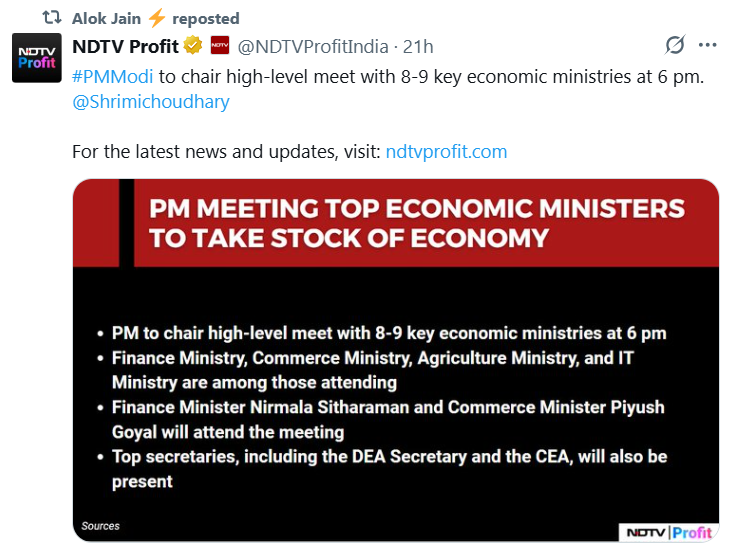Click the Sources label in the image
The height and width of the screenshot is (552, 740).
(x=101, y=526)
